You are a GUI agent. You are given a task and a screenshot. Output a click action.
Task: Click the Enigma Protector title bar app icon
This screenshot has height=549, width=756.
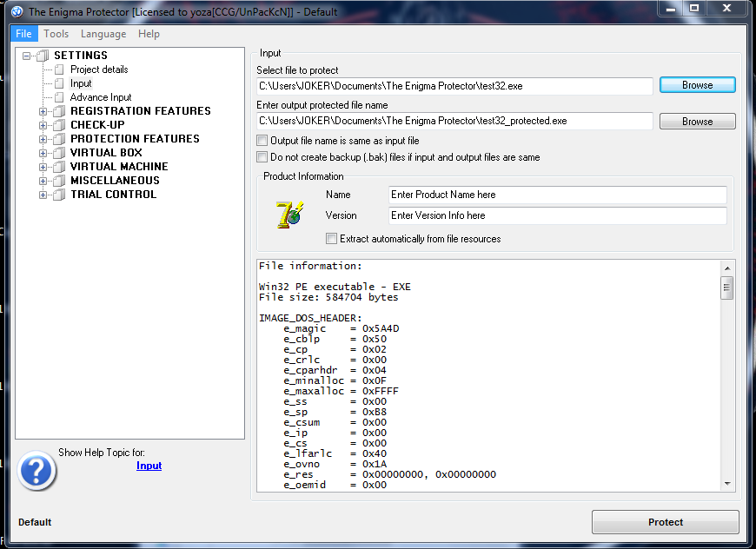pos(17,11)
